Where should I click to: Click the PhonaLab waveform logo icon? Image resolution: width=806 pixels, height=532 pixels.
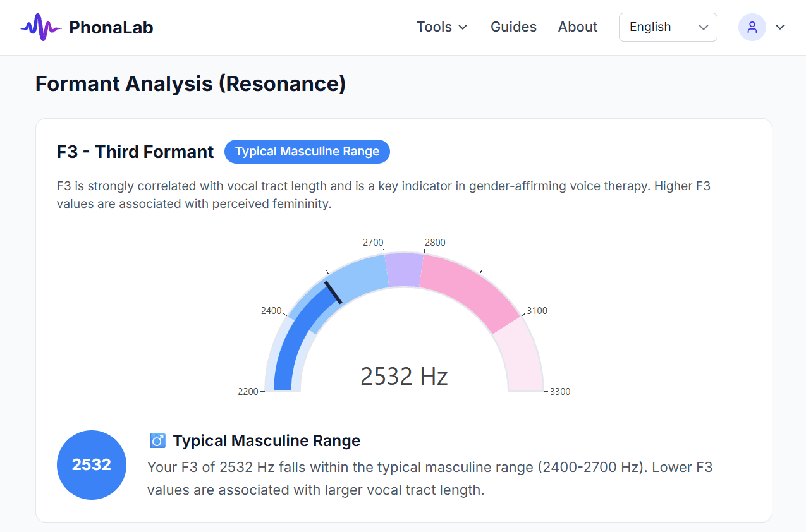tap(40, 27)
